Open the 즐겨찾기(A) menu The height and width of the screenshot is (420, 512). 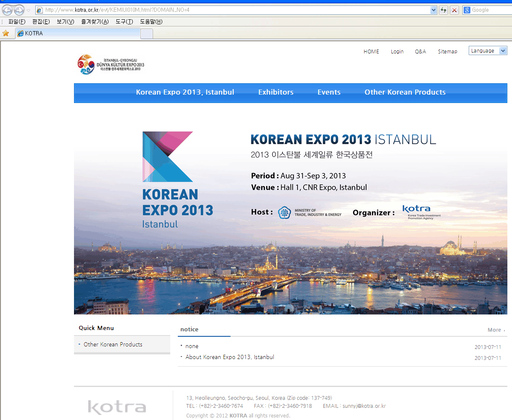click(95, 21)
